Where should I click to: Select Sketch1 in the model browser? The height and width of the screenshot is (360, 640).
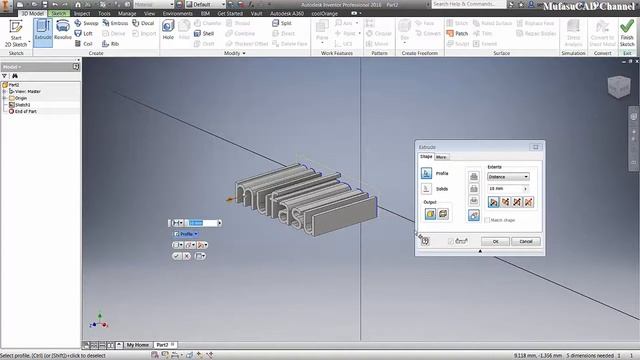(20, 105)
